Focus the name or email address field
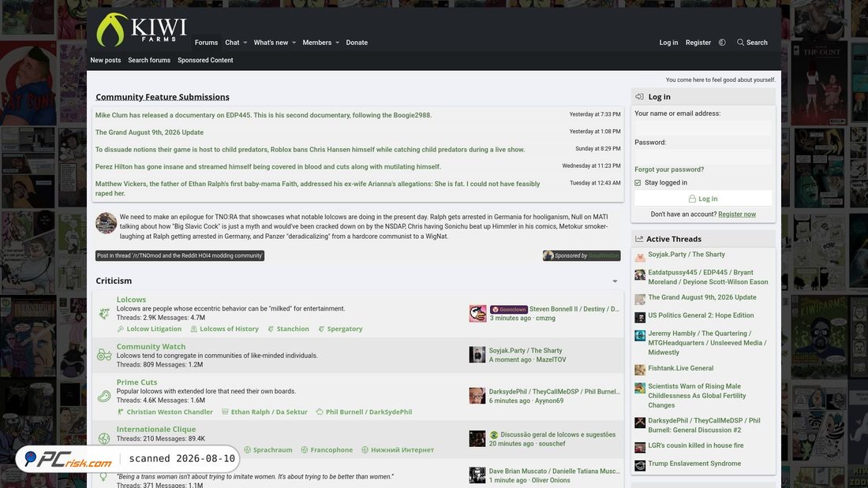The image size is (868, 488). point(703,128)
